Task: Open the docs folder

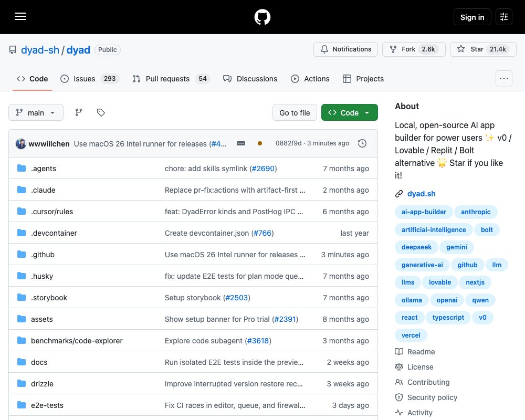Action: point(39,362)
